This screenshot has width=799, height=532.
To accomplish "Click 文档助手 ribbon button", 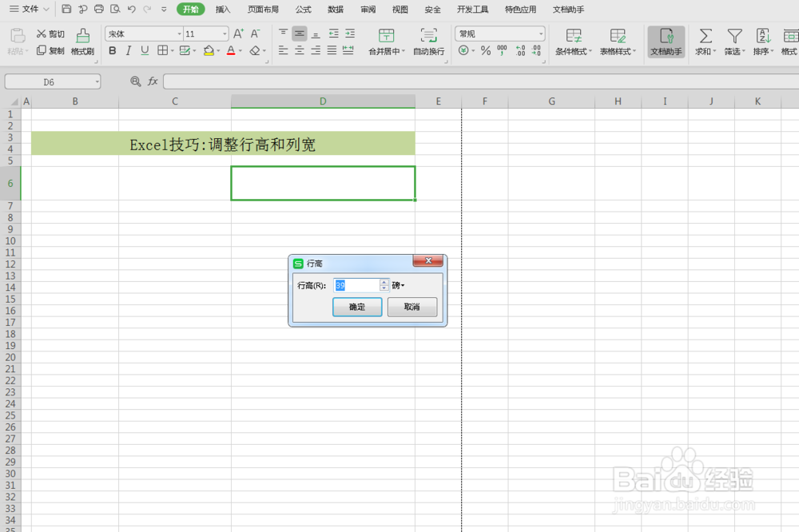I will tap(666, 42).
